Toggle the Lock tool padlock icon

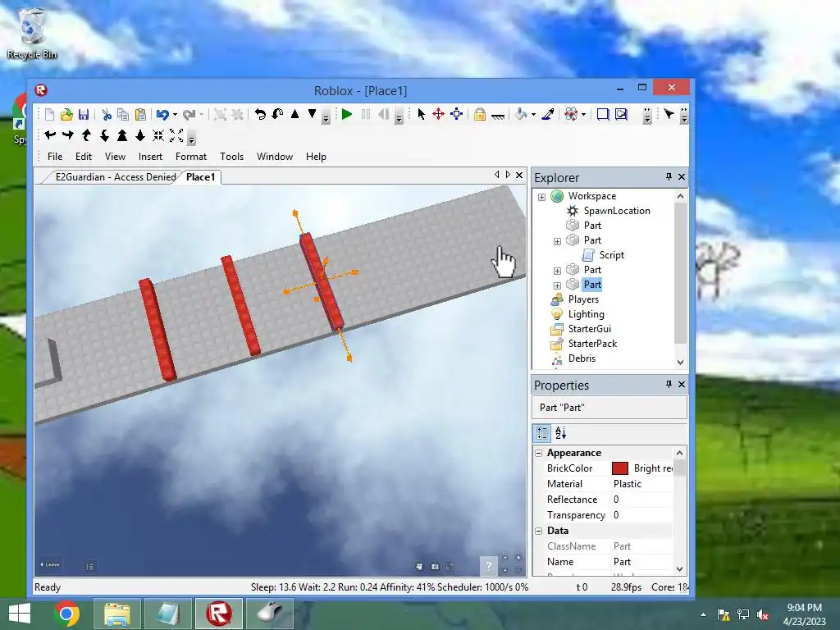479,114
